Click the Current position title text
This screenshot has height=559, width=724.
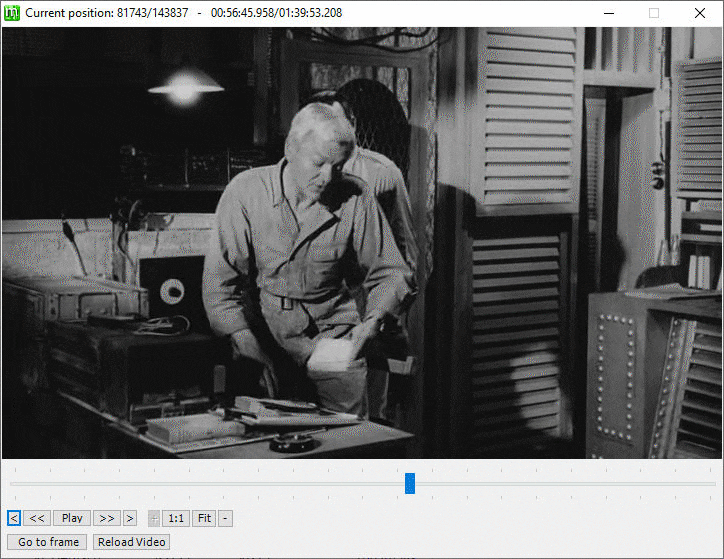(x=184, y=13)
